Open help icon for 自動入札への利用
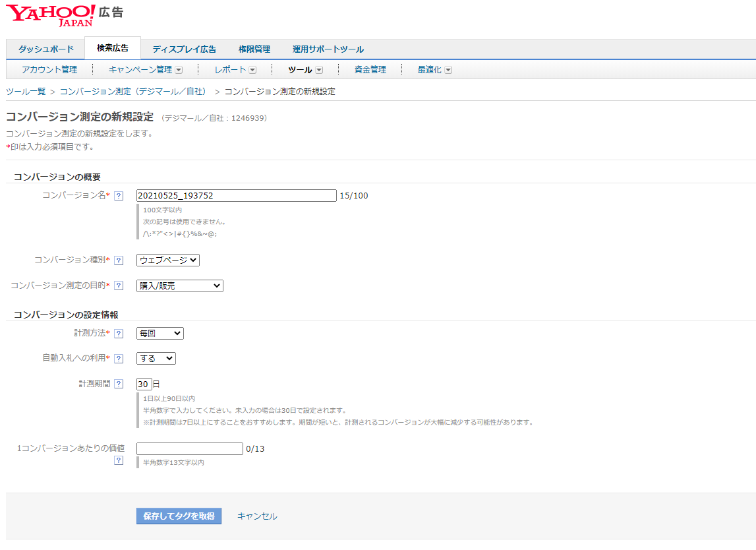The width and height of the screenshot is (756, 550). 119,359
